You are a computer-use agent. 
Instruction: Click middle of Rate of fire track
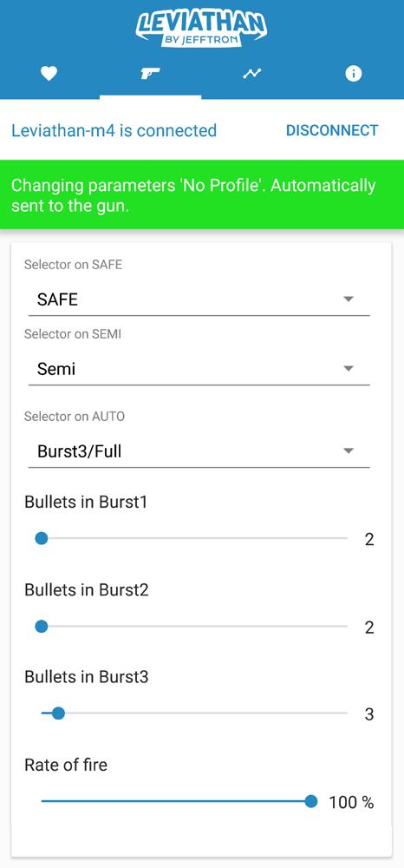click(x=176, y=801)
